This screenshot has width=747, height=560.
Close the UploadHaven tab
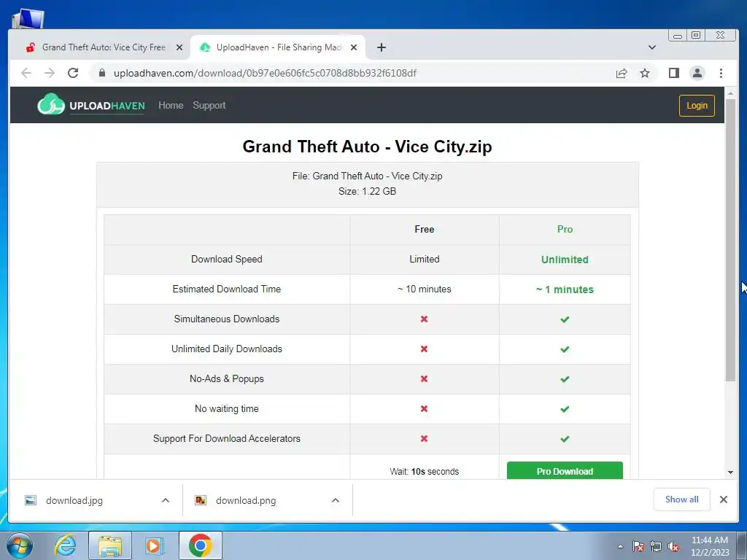point(354,47)
